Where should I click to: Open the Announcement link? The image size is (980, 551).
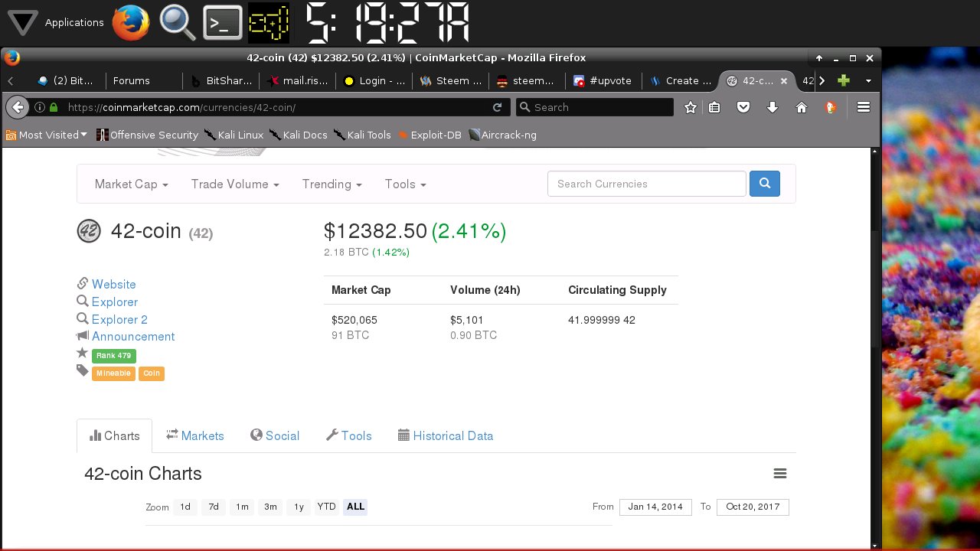[133, 336]
